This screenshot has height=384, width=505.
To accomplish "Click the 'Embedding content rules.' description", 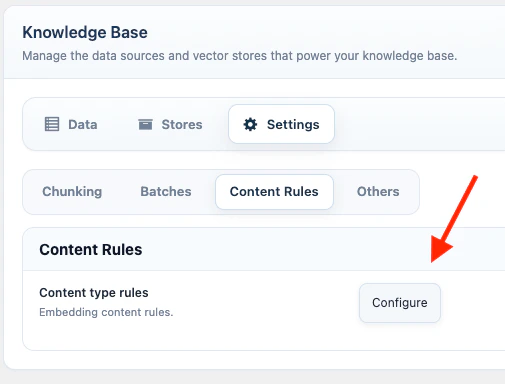I will point(106,312).
